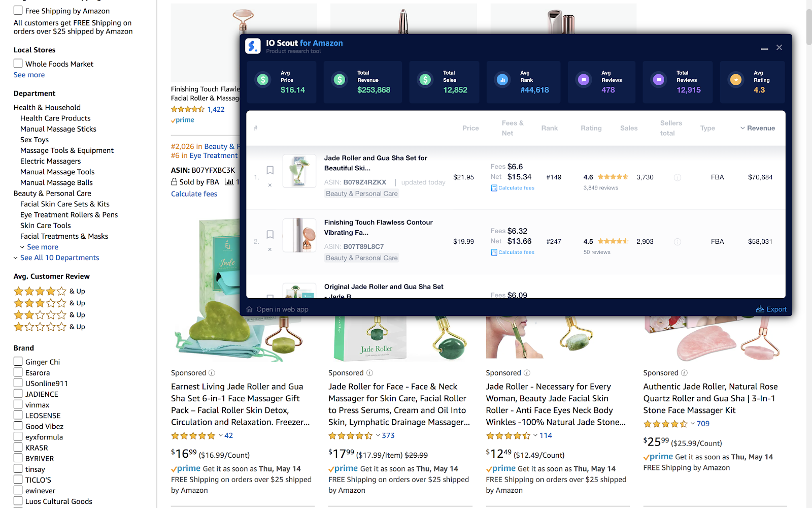
Task: Click the Export icon button
Action: (x=760, y=309)
